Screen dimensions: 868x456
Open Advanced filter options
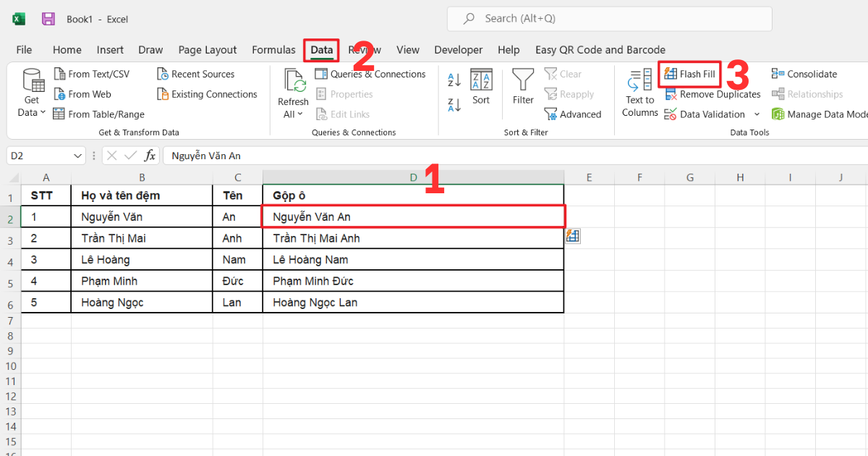573,114
